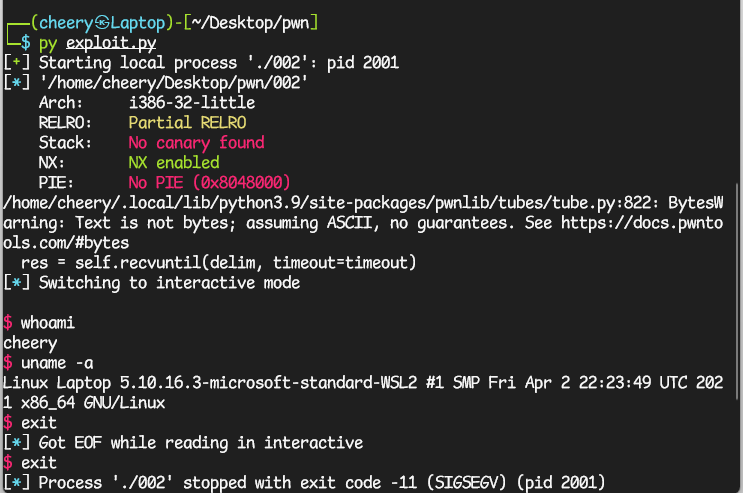
Task: Click the green 'NX enabled' text
Action: click(174, 163)
